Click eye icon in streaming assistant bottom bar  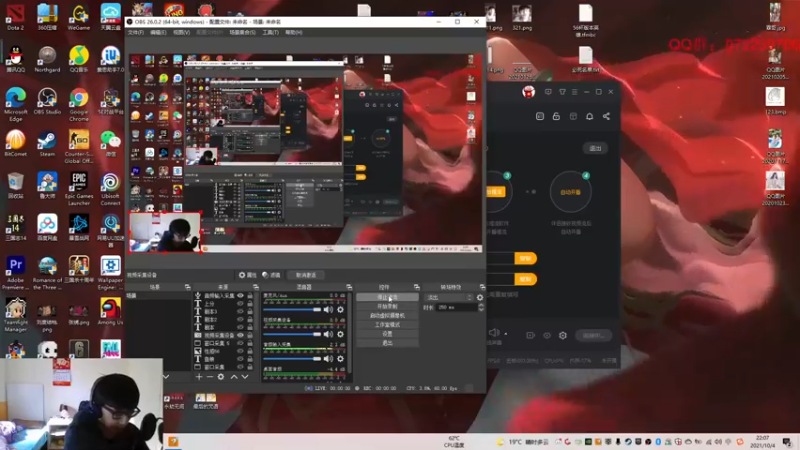(547, 335)
